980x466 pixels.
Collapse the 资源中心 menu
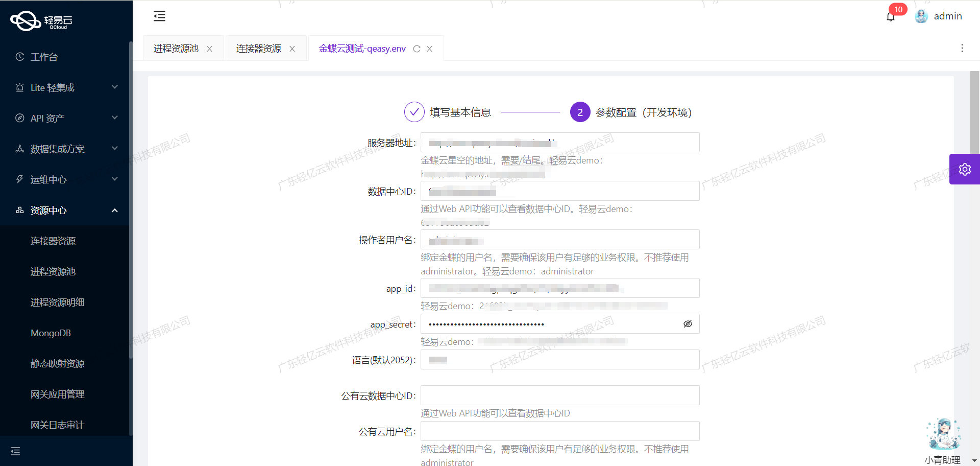click(115, 210)
